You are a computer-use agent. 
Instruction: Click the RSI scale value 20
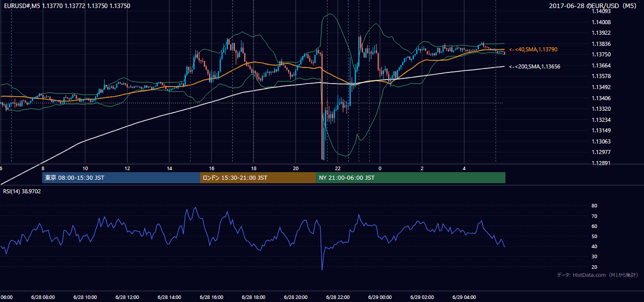point(594,267)
